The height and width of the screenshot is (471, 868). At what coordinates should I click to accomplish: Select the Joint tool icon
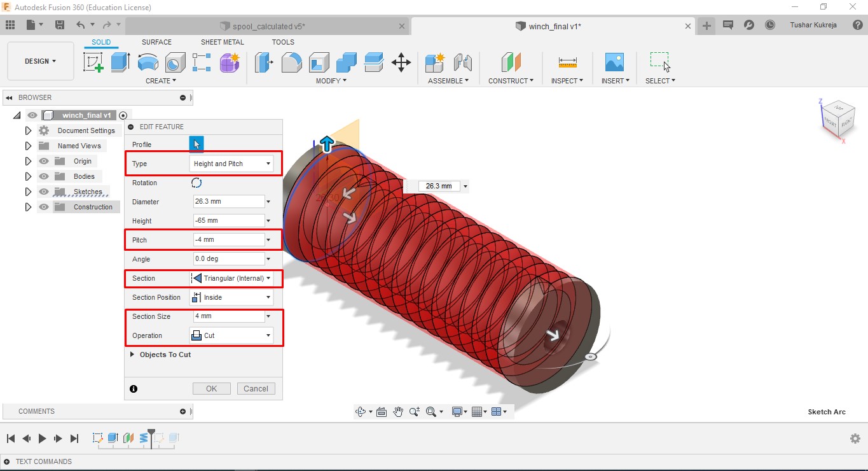[x=463, y=62]
